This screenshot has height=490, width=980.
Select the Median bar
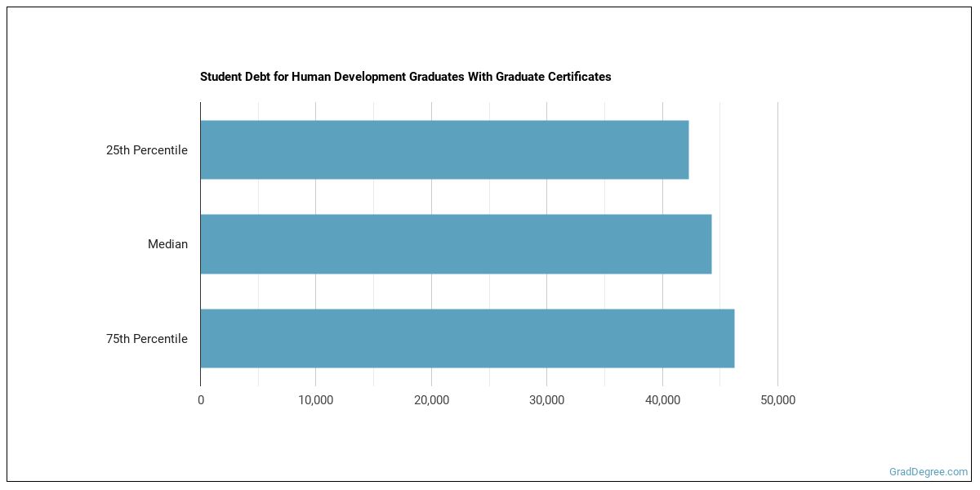(x=456, y=244)
